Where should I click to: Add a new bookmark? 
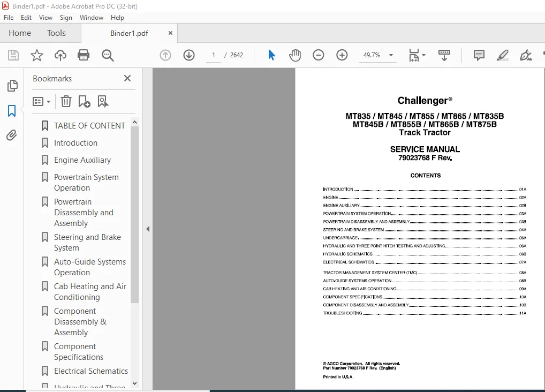click(x=84, y=102)
